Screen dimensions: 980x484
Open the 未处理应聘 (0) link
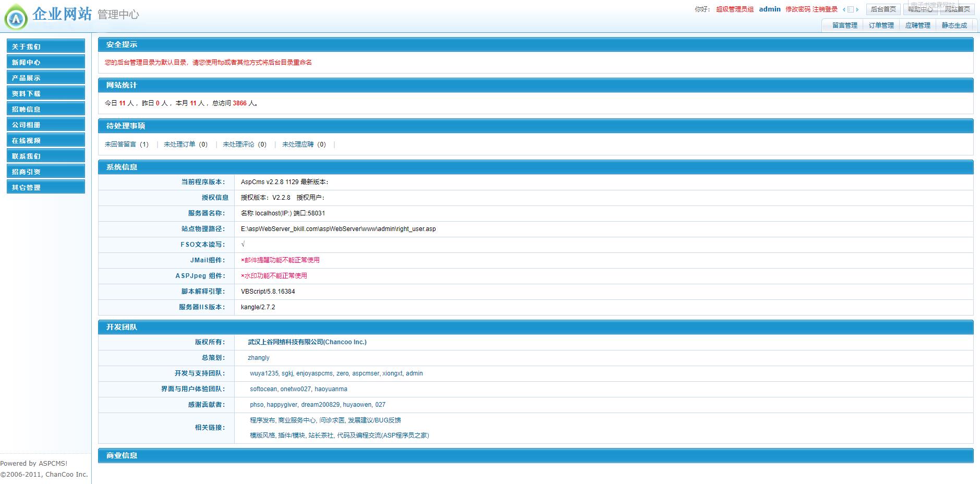point(304,144)
